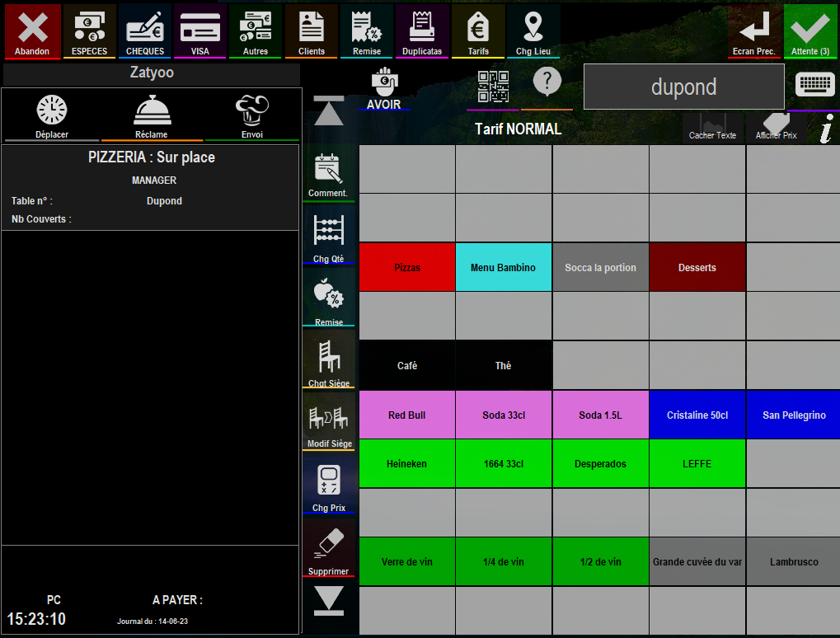This screenshot has width=840, height=638.
Task: Open the on-screen keyboard icon
Action: click(814, 86)
